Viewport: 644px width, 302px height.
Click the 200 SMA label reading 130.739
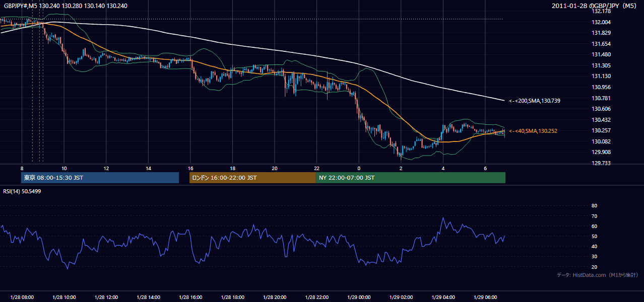(535, 101)
